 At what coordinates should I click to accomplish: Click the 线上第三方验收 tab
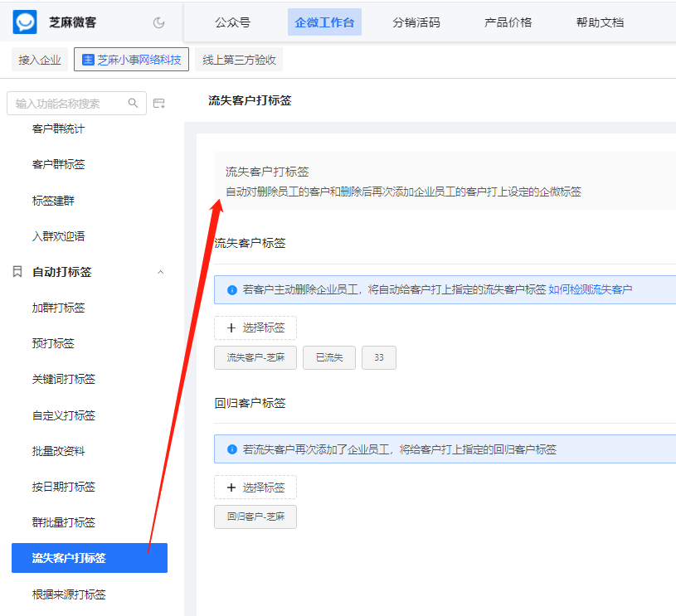click(x=239, y=60)
